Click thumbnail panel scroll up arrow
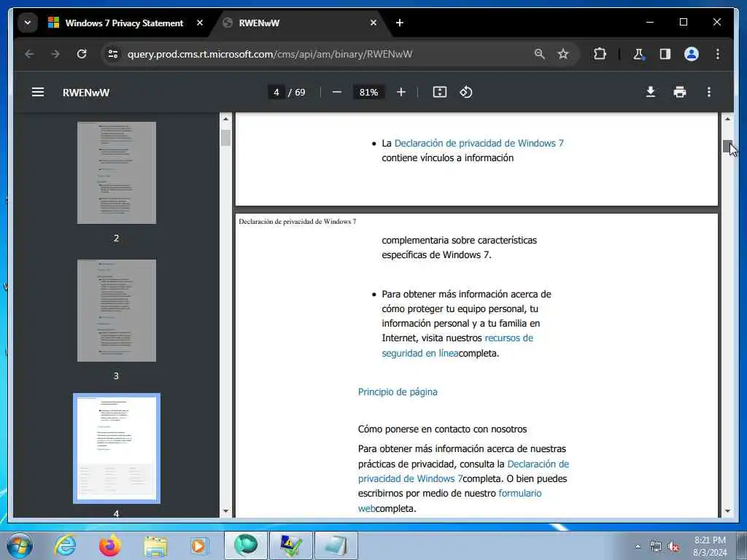Screen dimensions: 747x560 [x=226, y=119]
